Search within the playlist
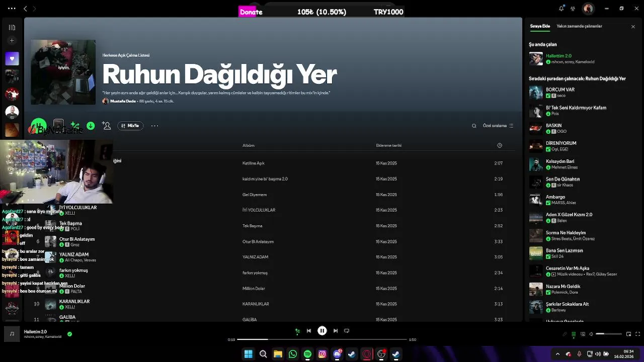 tap(474, 126)
